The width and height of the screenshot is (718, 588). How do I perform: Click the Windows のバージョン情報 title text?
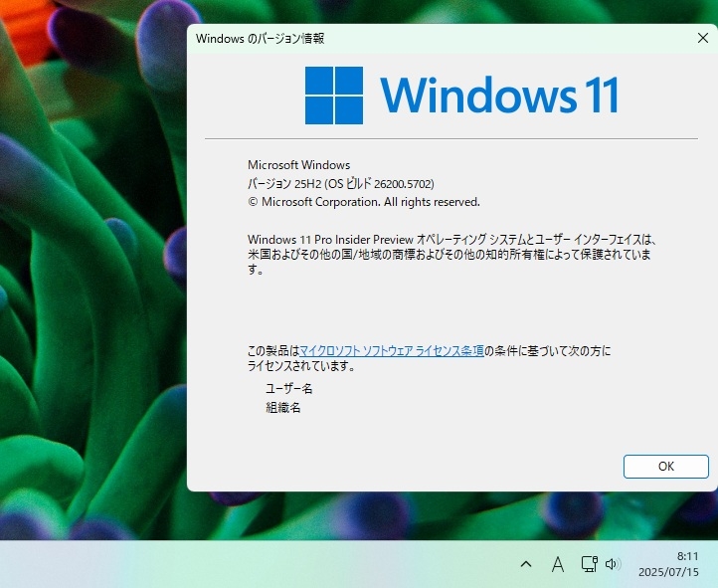click(261, 39)
